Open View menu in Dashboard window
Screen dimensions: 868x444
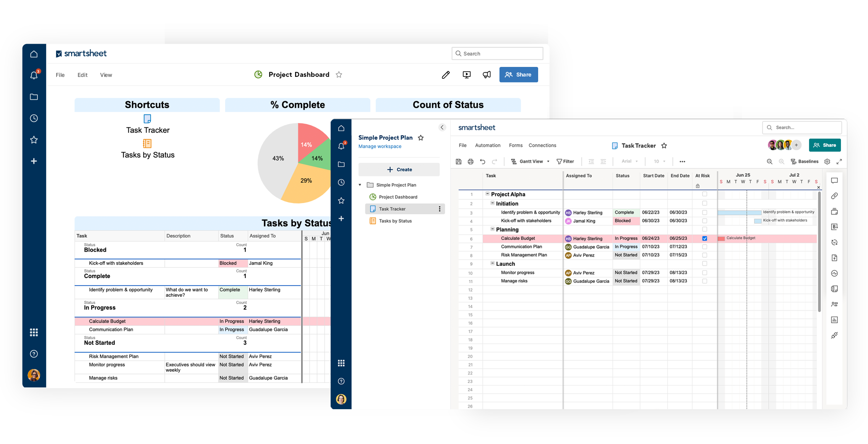106,75
